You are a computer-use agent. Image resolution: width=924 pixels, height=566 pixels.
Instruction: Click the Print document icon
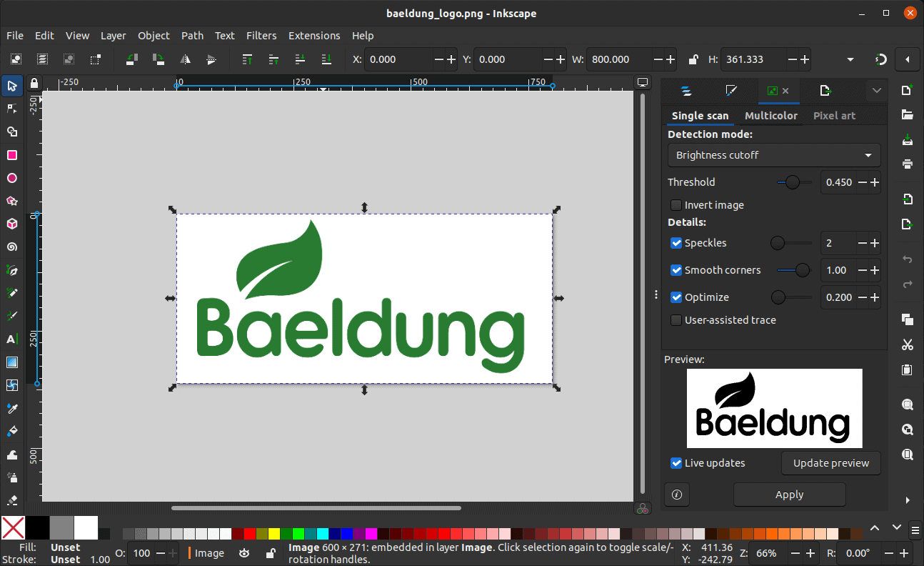908,164
